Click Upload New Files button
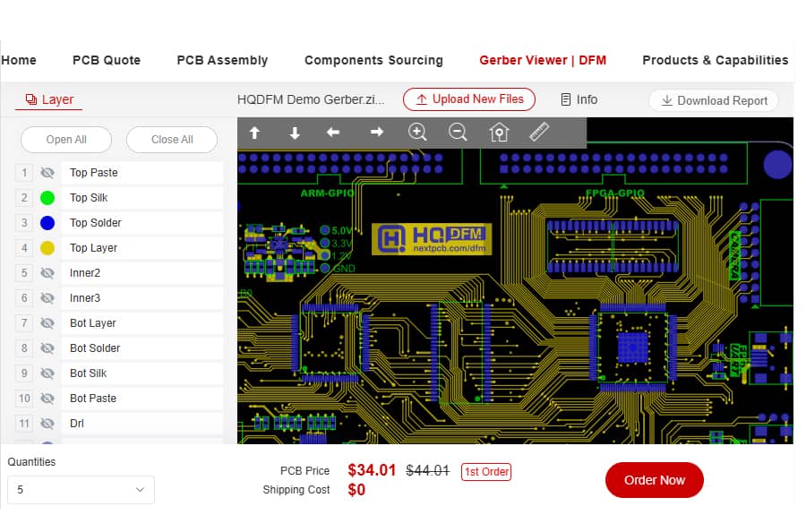The image size is (806, 532). (x=469, y=99)
